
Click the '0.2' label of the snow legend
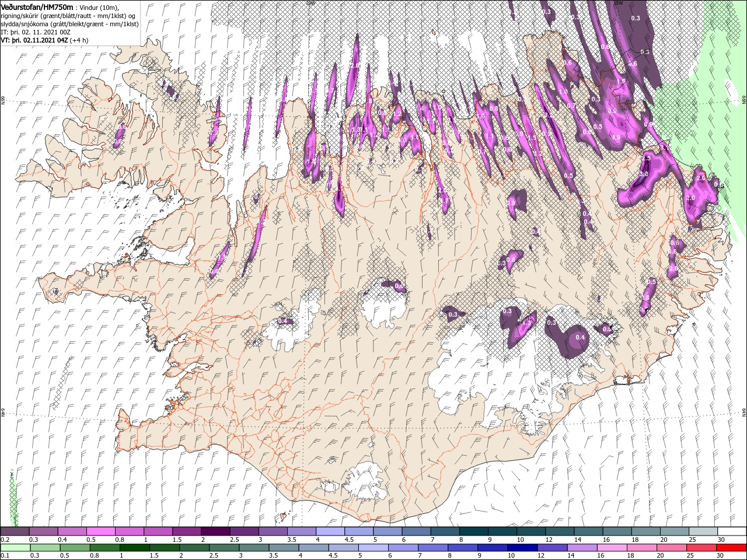click(x=5, y=540)
